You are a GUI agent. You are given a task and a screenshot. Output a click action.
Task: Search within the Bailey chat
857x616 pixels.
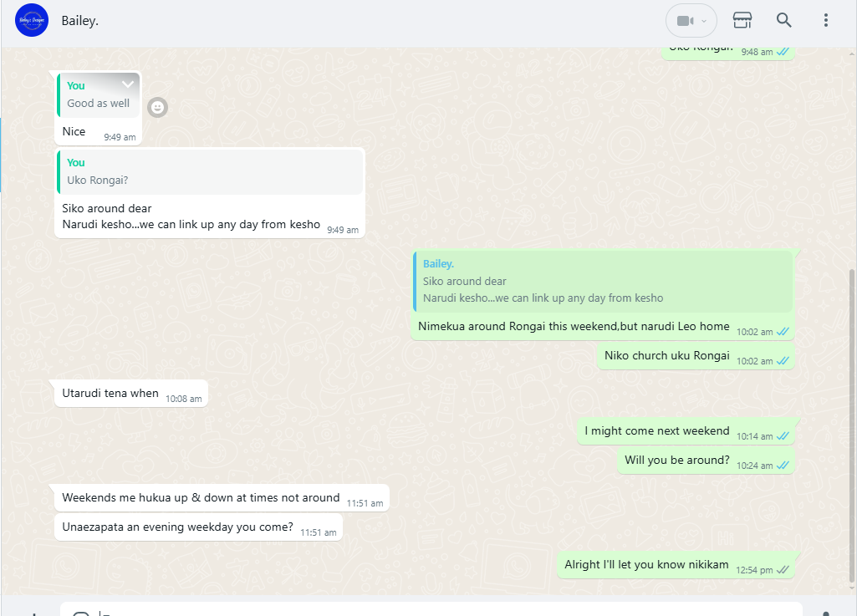tap(783, 20)
